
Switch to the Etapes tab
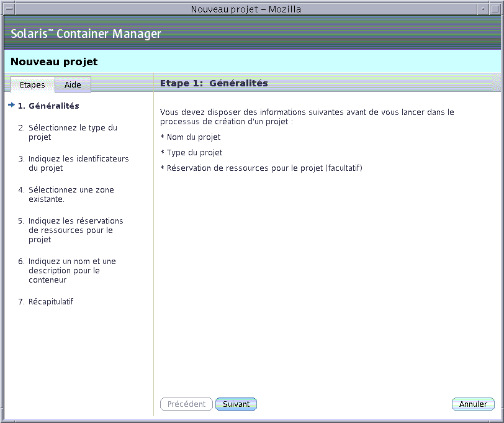[x=32, y=84]
